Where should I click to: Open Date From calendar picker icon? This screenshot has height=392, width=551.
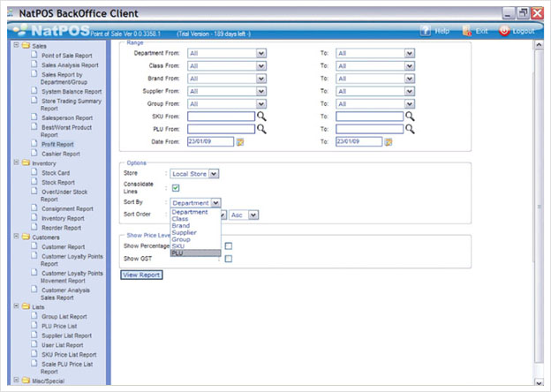[x=240, y=142]
